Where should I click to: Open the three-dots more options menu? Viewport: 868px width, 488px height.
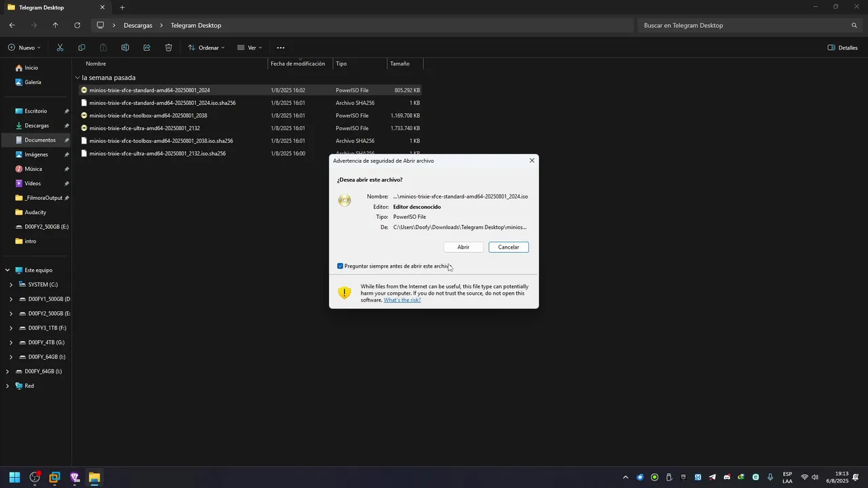click(281, 47)
